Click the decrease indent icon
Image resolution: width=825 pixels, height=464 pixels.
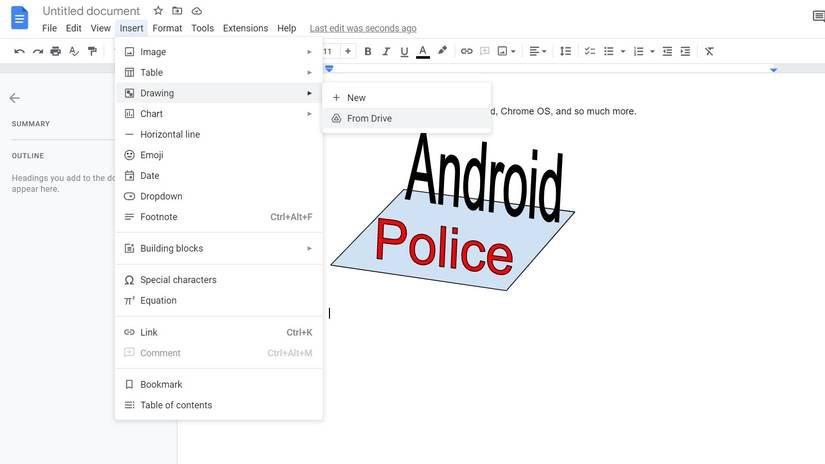[667, 51]
